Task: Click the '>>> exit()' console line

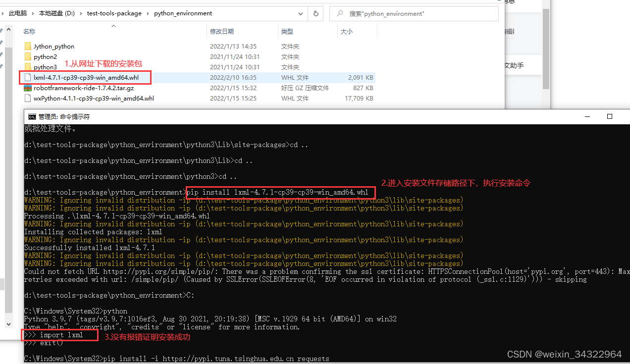Action: tap(44, 343)
